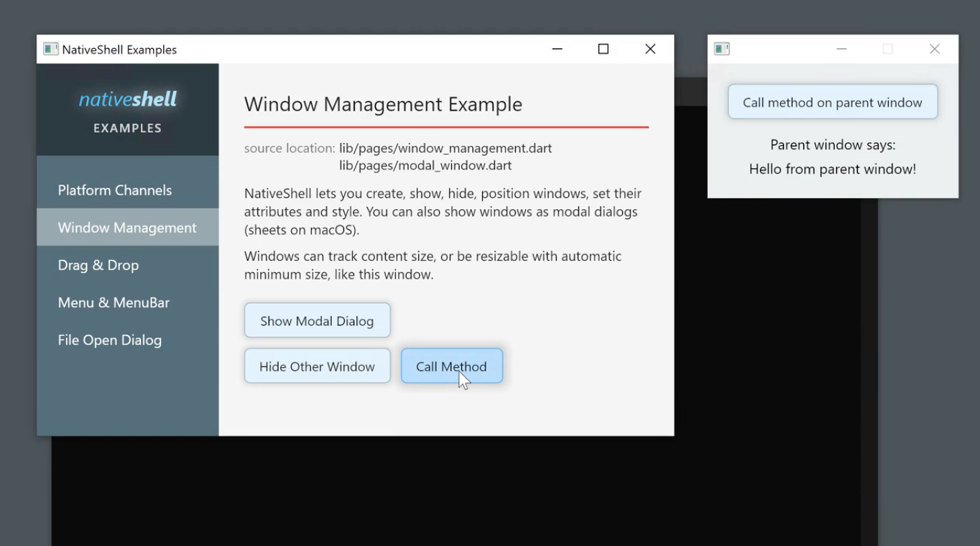Click Call method on parent window

point(833,102)
